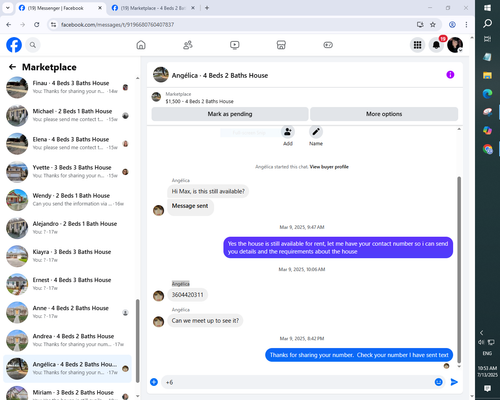The width and height of the screenshot is (500, 400).
Task: Open the Marketplace storefront icon
Action: tap(281, 45)
